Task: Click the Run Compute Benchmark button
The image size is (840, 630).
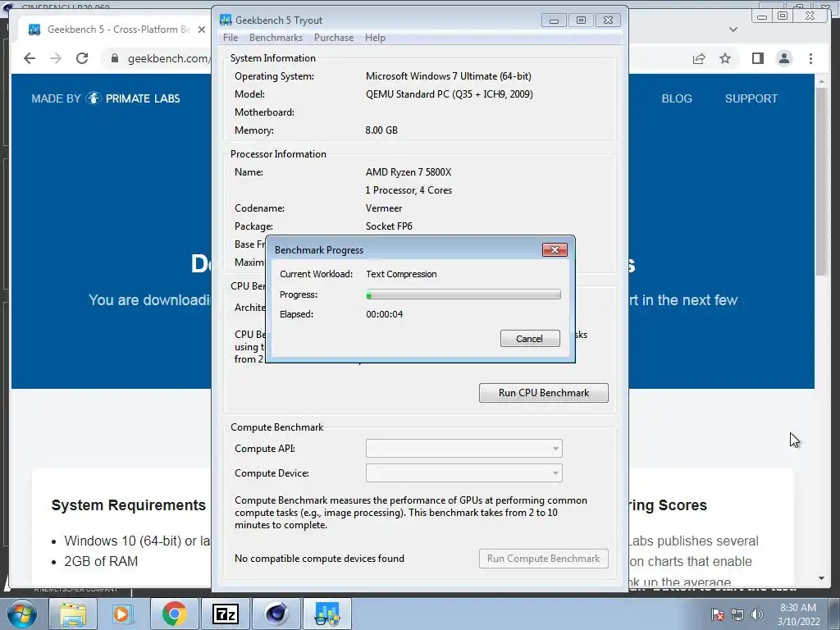Action: pos(544,558)
